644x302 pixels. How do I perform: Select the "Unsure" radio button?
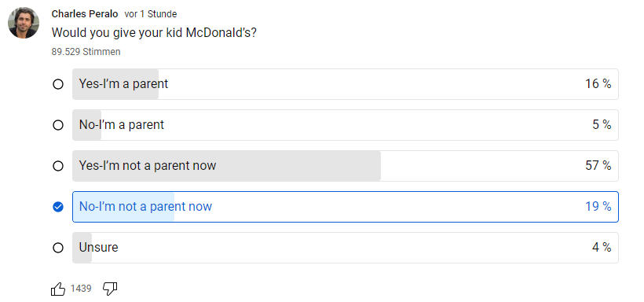tap(58, 247)
